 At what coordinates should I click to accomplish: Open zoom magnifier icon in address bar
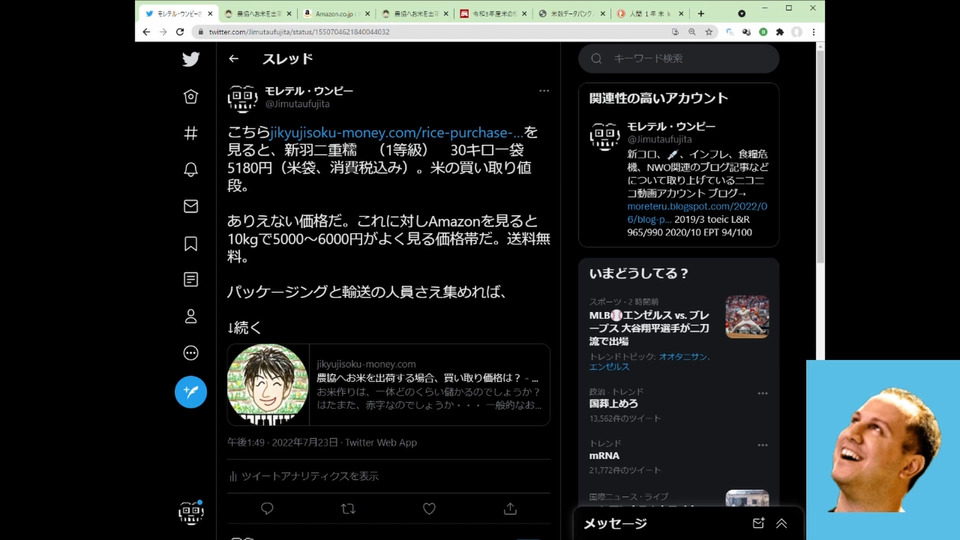[x=692, y=32]
